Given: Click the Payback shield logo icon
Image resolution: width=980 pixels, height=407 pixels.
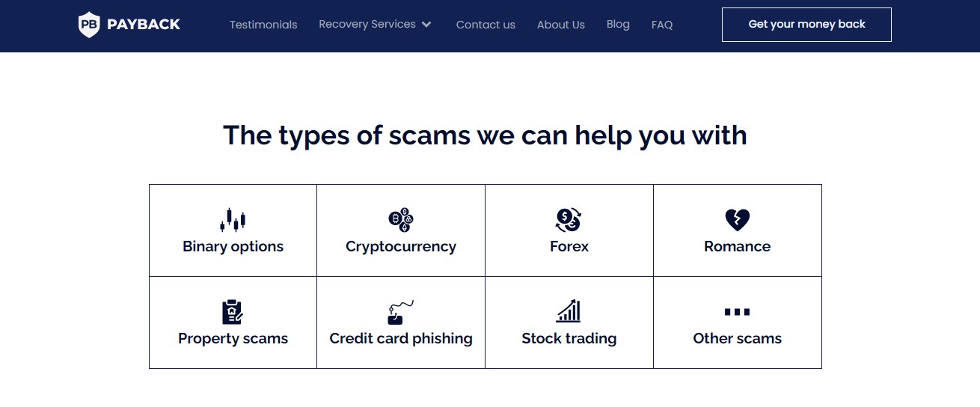Looking at the screenshot, I should click(89, 25).
